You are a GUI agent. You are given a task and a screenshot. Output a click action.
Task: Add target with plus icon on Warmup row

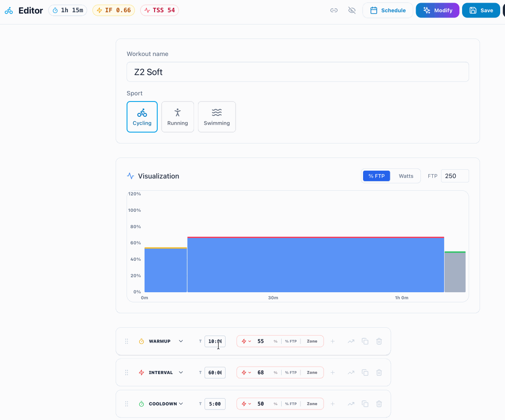click(x=333, y=341)
